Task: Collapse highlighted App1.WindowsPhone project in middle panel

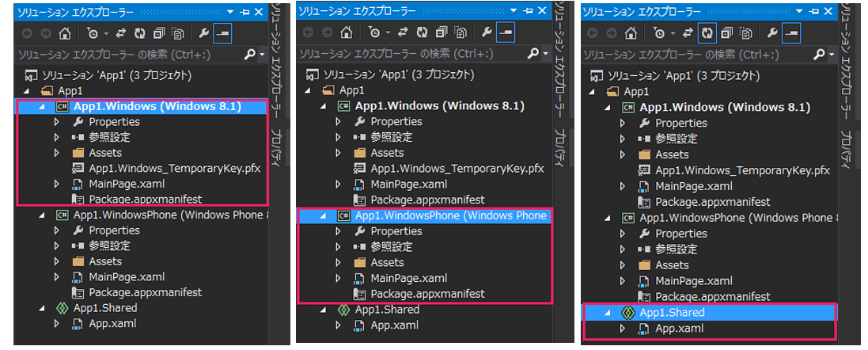Action: (x=324, y=216)
